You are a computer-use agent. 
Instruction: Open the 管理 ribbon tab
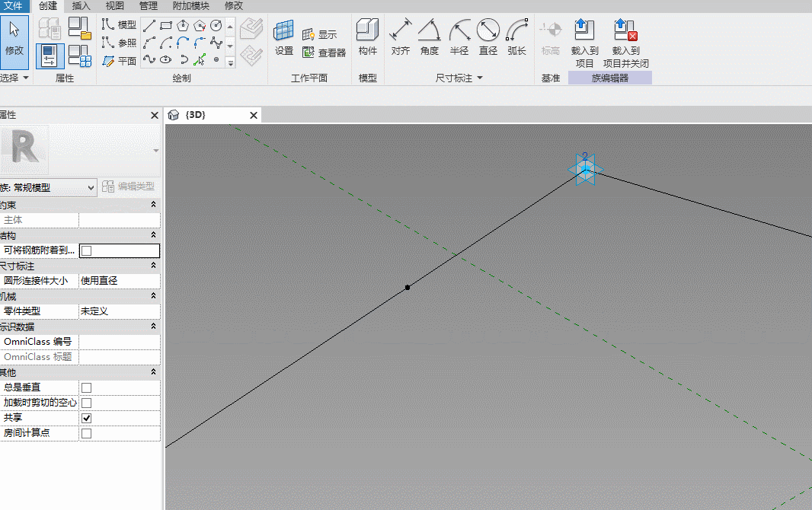(x=148, y=5)
